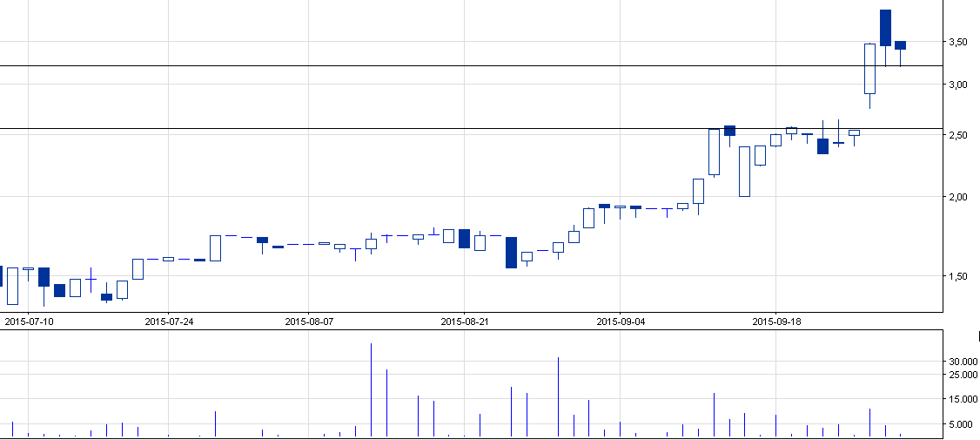Viewport: 980px width, 440px height.
Task: Click the 2,00 price label
Action: coord(960,197)
